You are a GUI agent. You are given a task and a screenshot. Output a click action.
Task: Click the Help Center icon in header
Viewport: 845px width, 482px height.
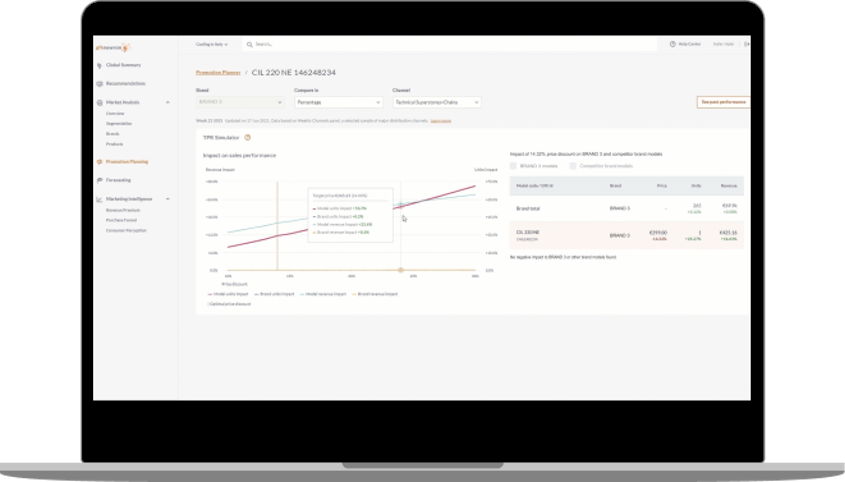pyautogui.click(x=672, y=44)
